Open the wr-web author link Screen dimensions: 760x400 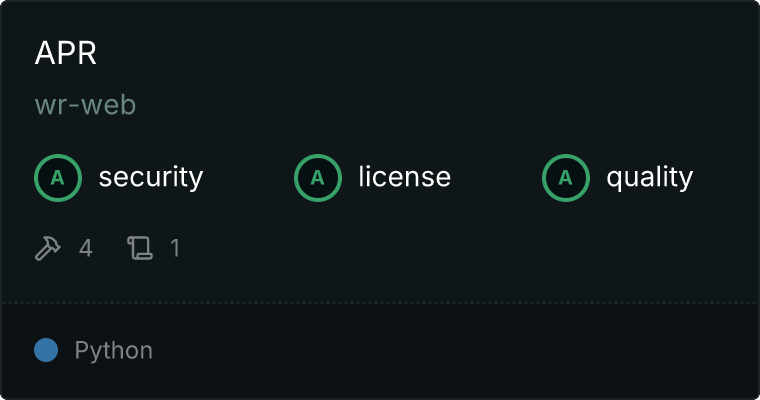[x=85, y=105]
